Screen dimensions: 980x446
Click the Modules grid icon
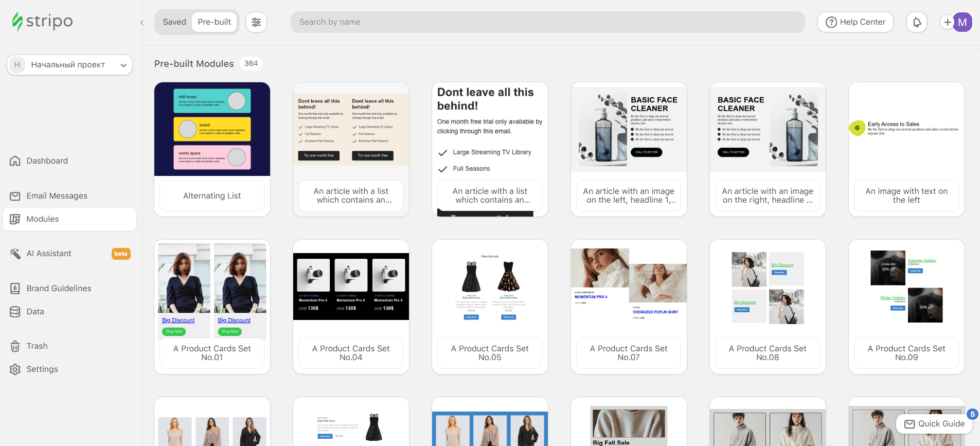point(15,219)
